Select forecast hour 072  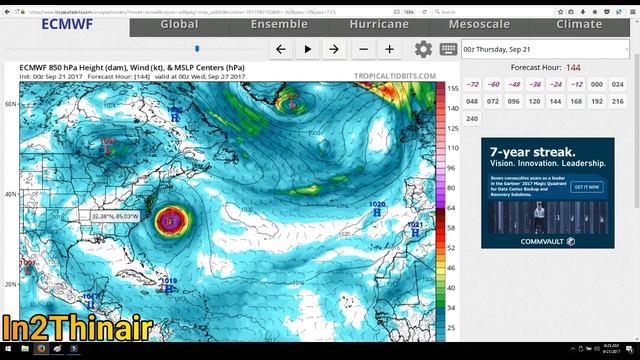click(493, 101)
